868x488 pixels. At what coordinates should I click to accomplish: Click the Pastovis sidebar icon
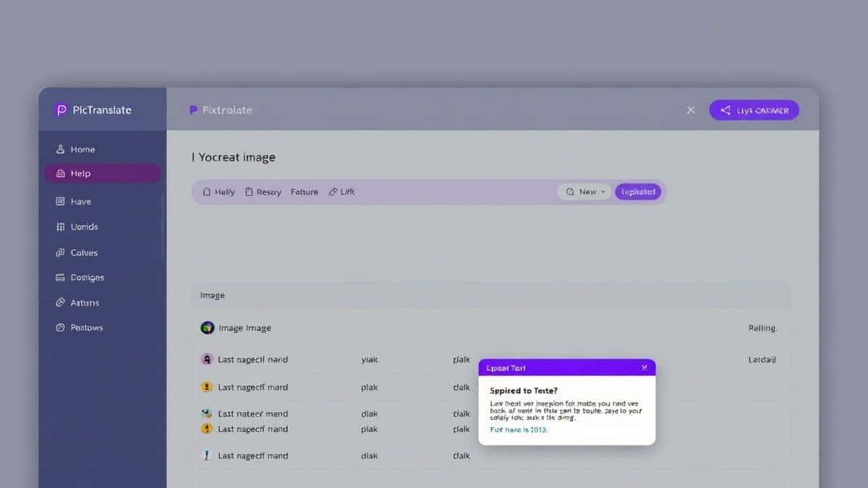pyautogui.click(x=60, y=328)
